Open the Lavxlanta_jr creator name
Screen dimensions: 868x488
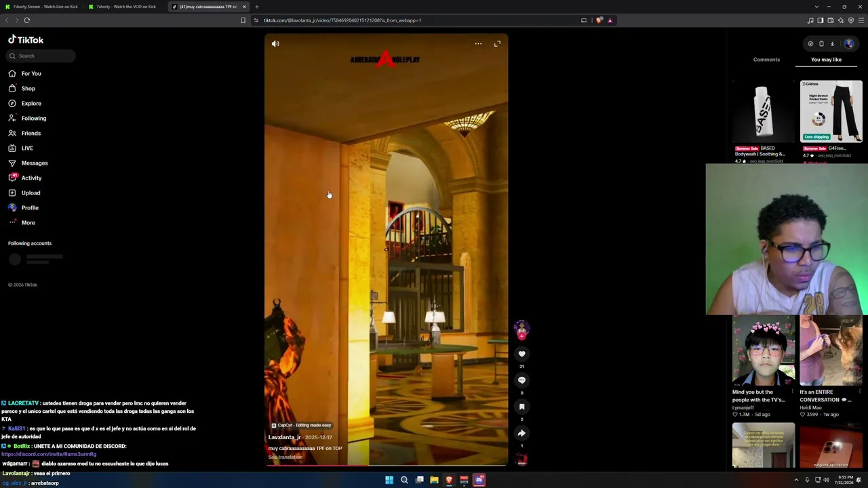284,437
